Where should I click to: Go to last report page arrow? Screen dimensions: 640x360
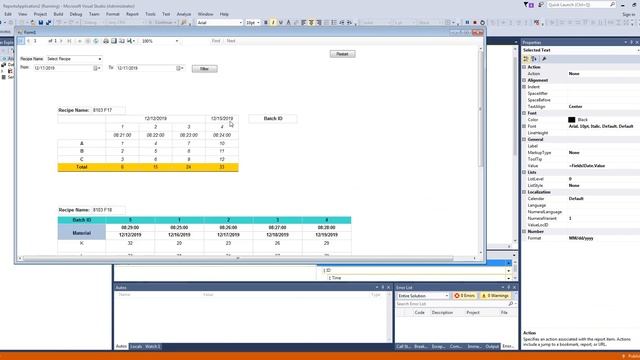(x=69, y=41)
